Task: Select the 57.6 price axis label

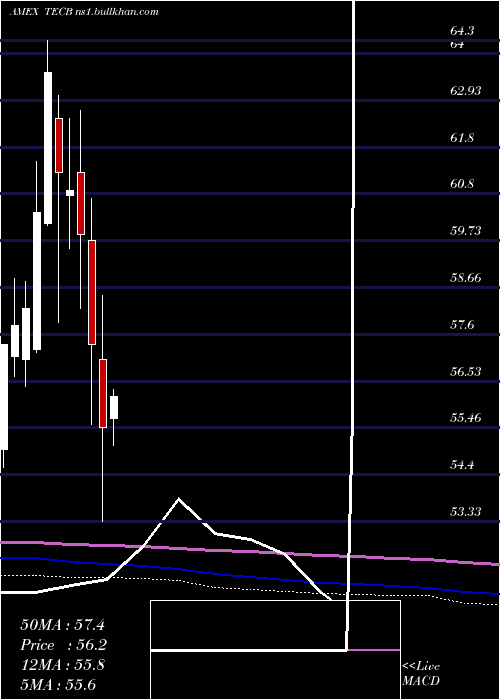Action: click(462, 325)
